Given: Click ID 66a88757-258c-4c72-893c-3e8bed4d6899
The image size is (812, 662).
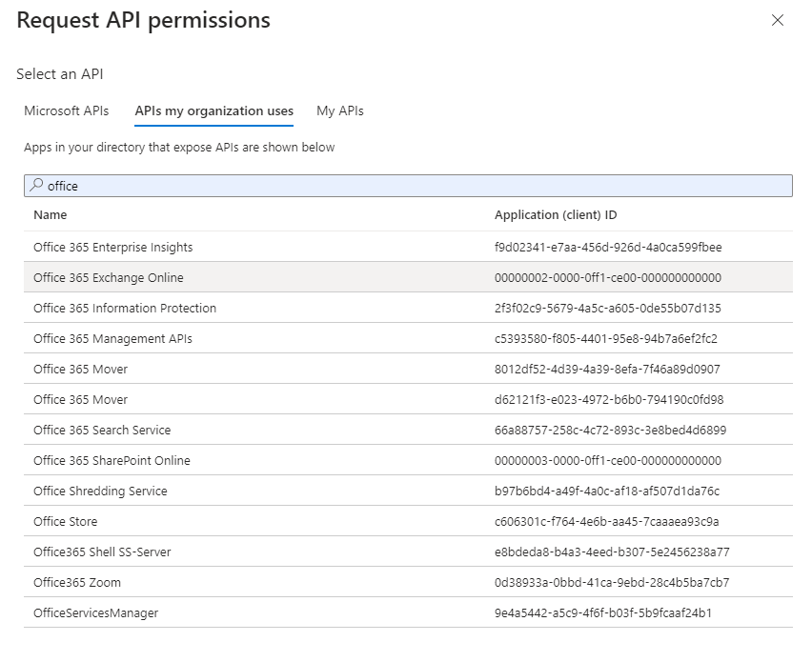Looking at the screenshot, I should [611, 430].
